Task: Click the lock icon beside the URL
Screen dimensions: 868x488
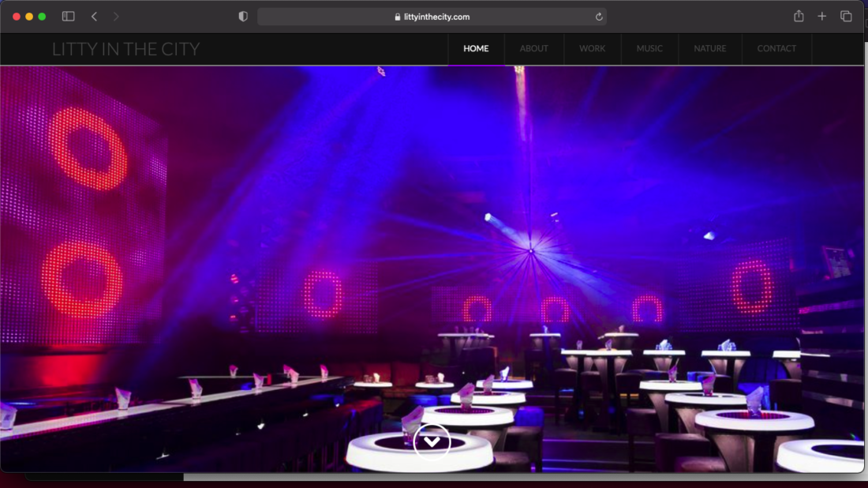Action: (398, 17)
